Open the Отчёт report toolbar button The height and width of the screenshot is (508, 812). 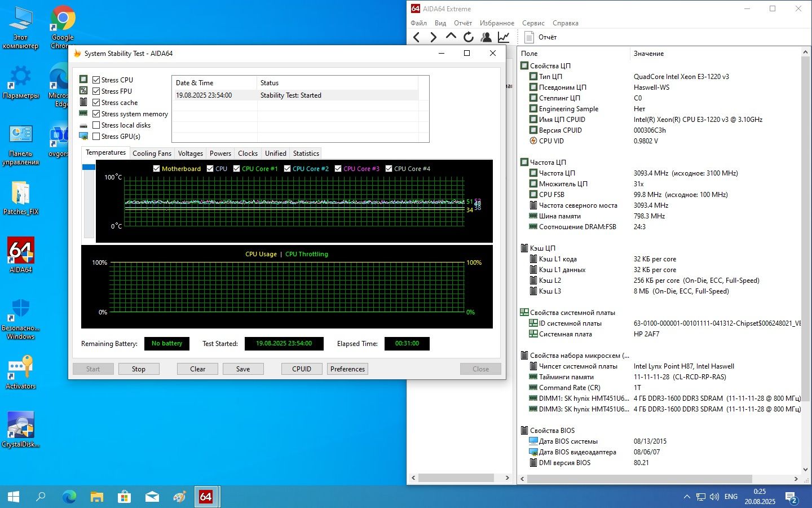[540, 37]
